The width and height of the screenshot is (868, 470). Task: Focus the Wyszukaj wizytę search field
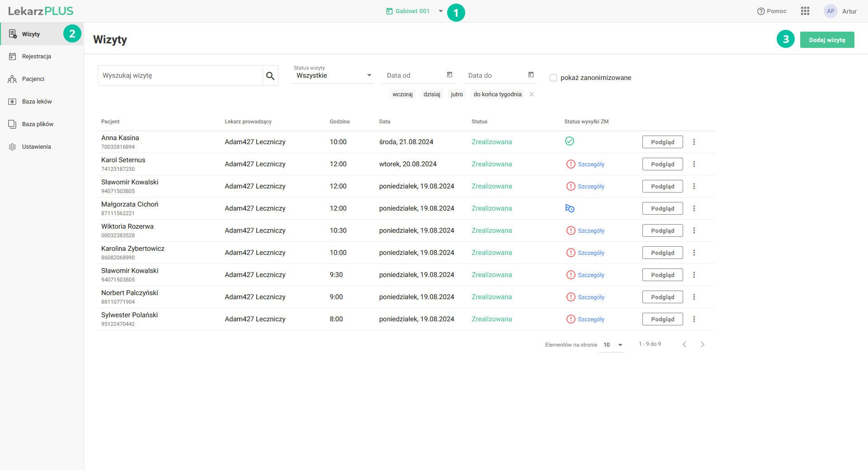pos(180,75)
